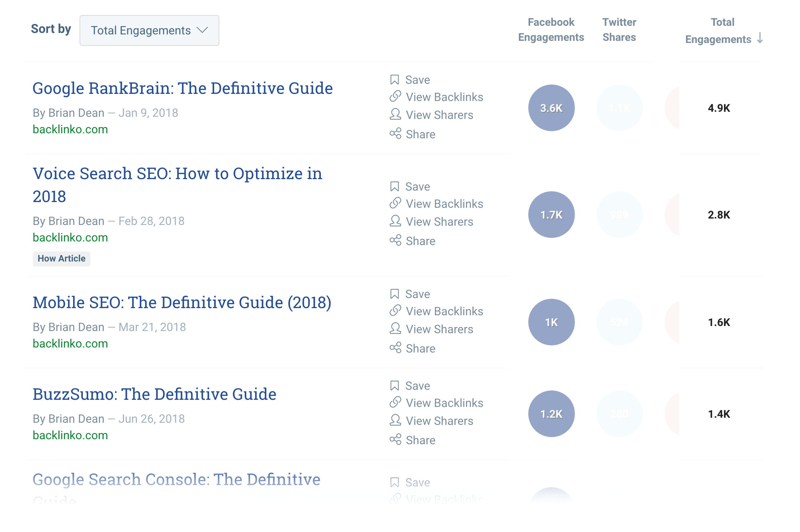
Task: Click the 1.7K Facebook engagements bubble
Action: (551, 215)
